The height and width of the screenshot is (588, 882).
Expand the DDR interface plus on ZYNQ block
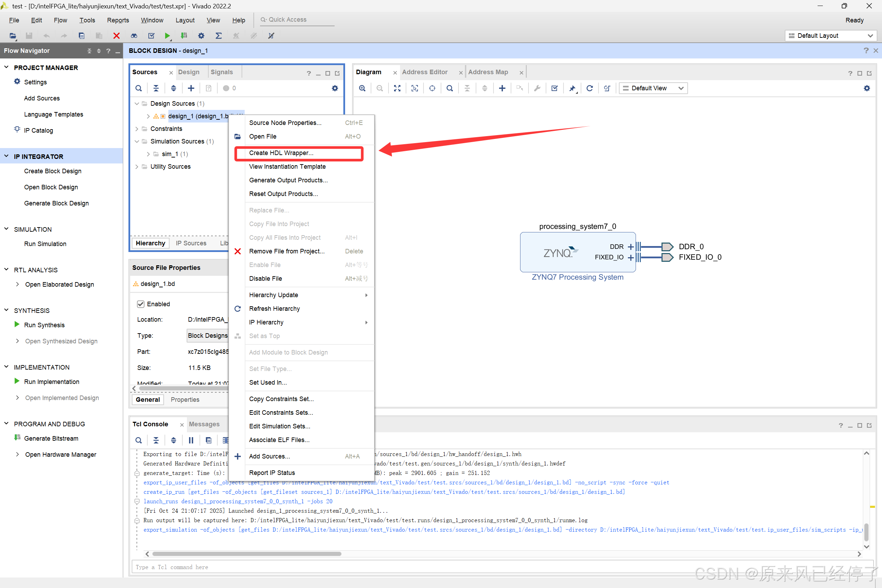[630, 247]
